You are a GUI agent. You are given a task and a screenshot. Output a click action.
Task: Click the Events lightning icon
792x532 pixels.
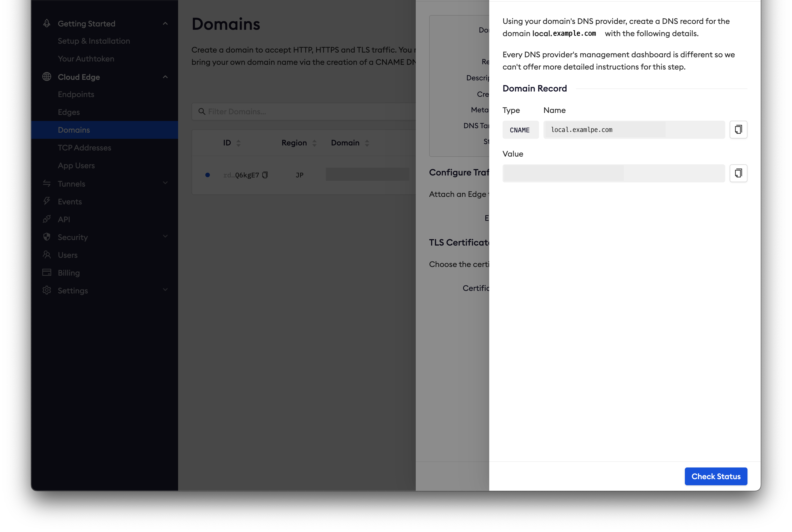[x=47, y=201]
